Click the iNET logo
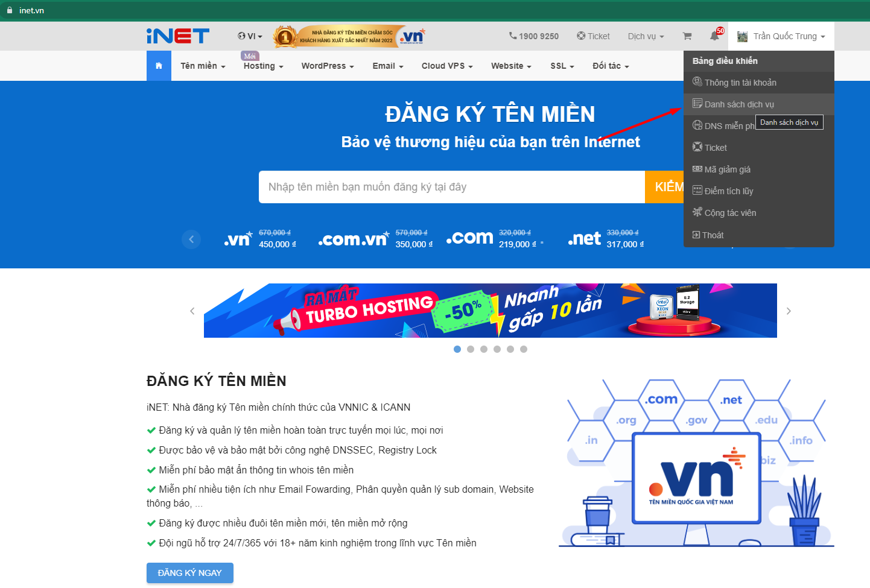This screenshot has width=870, height=588. [x=177, y=36]
